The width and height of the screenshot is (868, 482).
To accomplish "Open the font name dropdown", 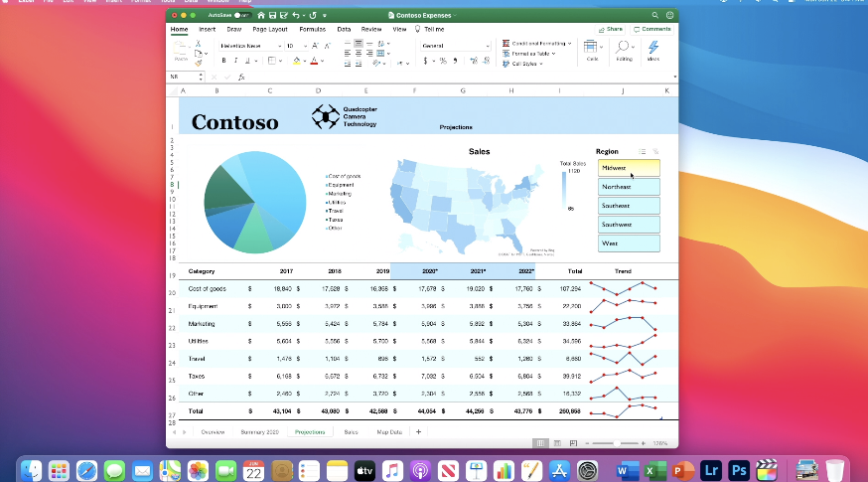I will [279, 46].
